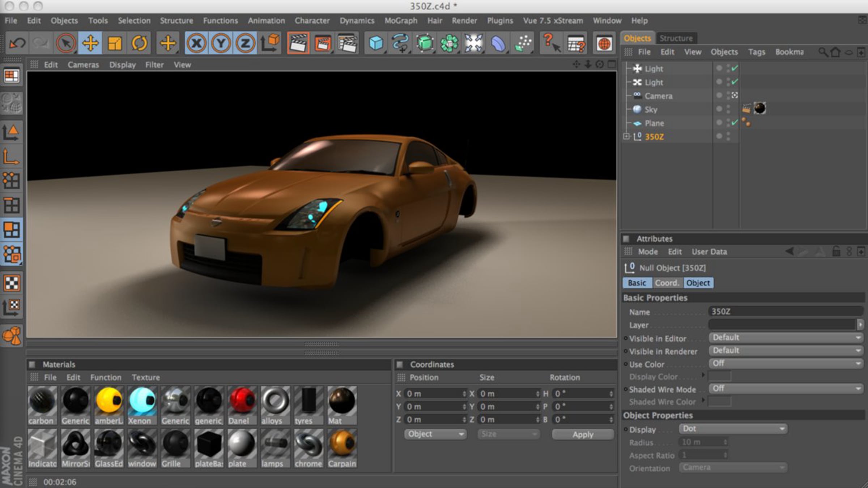Switch to the Structure tab
Screen dimensions: 868x488
tap(676, 38)
